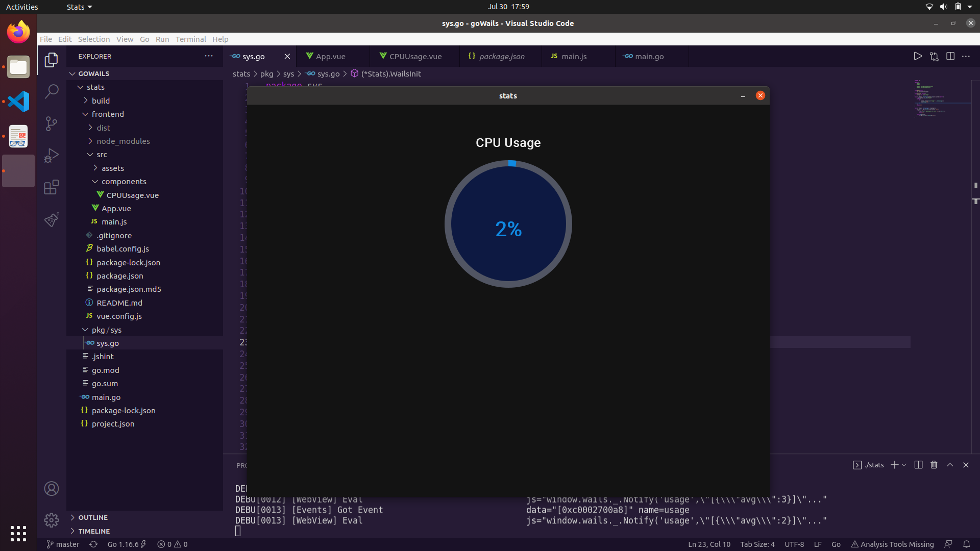Open the Search view in activity bar
Viewport: 980px width, 551px height.
click(52, 92)
